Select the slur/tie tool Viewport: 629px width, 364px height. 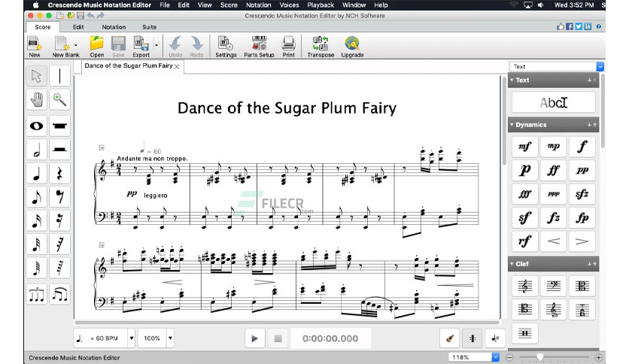59,295
